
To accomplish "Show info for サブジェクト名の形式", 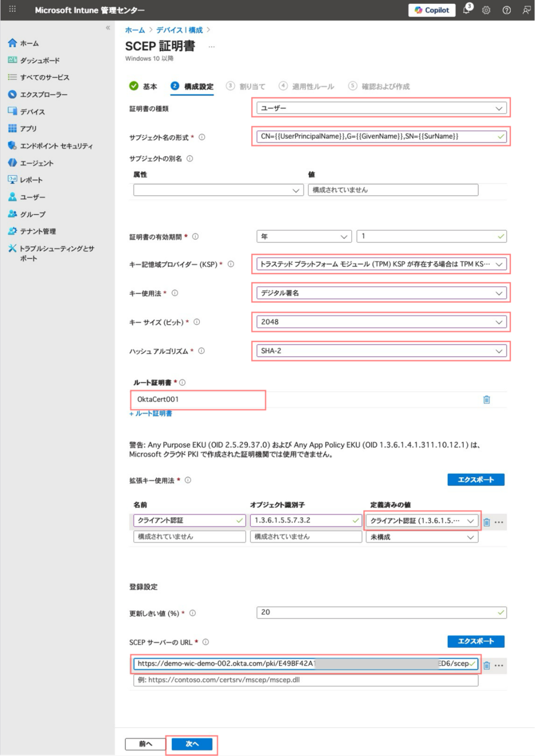I will 202,137.
